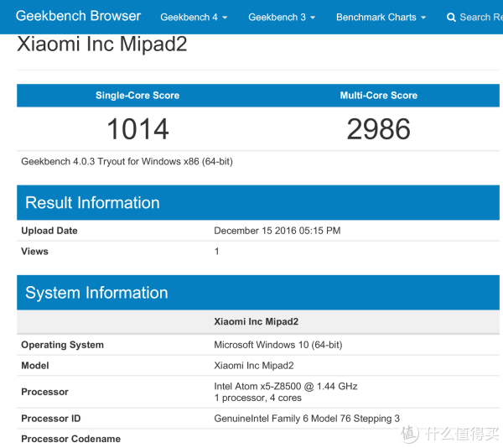The image size is (503, 448).
Task: Select the Model value Xiaomi Inc Mipad2
Action: click(x=254, y=366)
